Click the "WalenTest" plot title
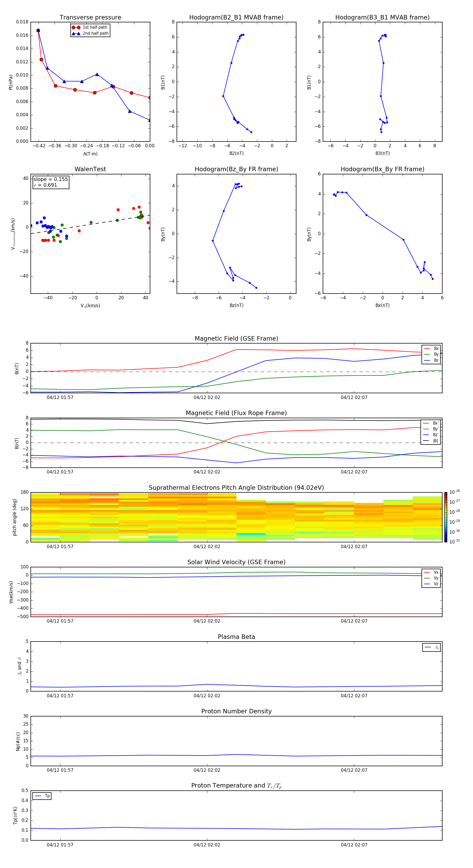 90,169
